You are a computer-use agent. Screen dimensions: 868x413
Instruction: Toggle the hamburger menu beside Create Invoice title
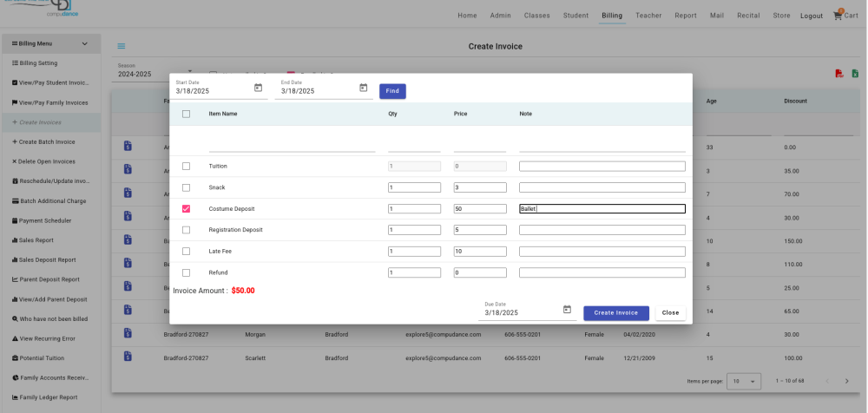point(122,47)
